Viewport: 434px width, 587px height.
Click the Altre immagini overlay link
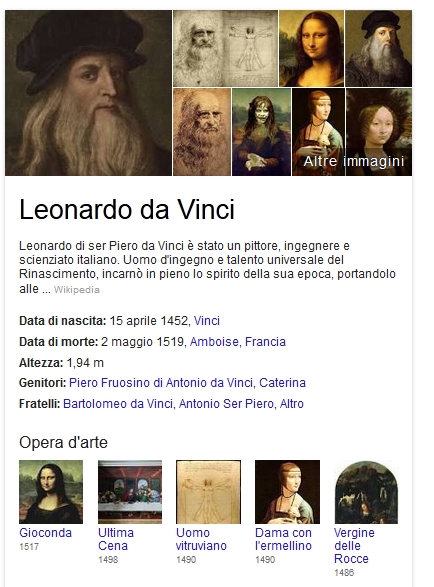pos(353,161)
